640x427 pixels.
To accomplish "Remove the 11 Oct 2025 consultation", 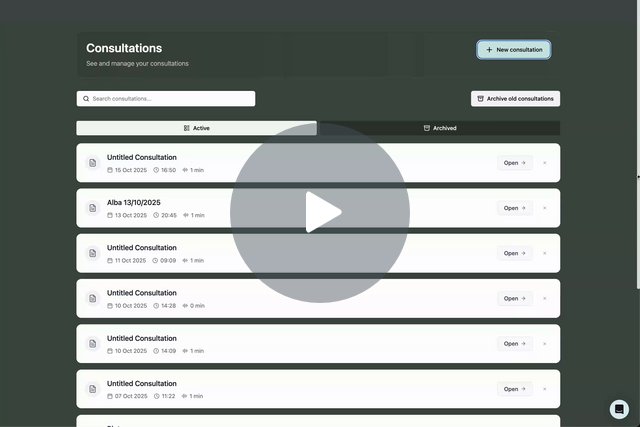I will [x=544, y=254].
